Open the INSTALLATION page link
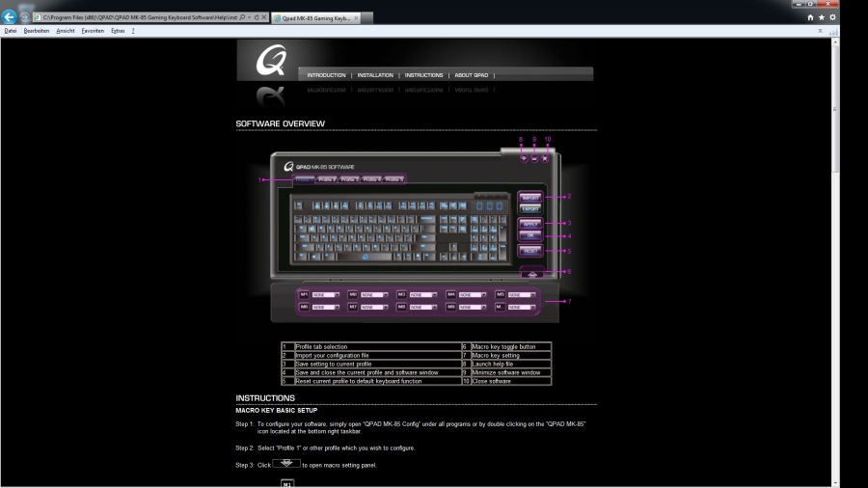Viewport: 868px width, 488px height. click(x=375, y=75)
